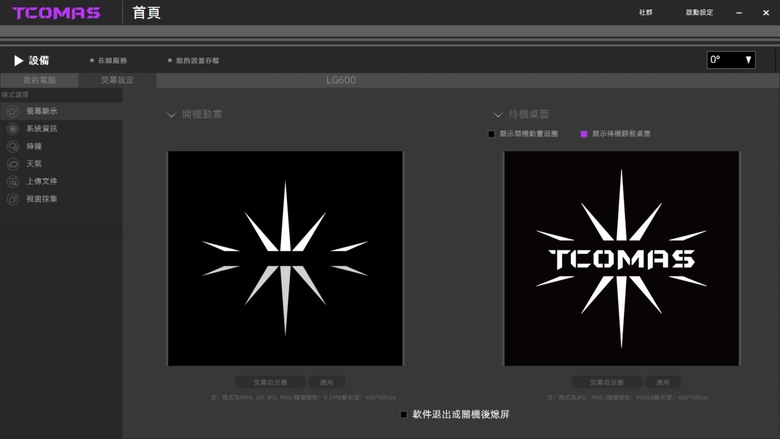Collapse the 開機動畫 section chevron

pos(172,115)
